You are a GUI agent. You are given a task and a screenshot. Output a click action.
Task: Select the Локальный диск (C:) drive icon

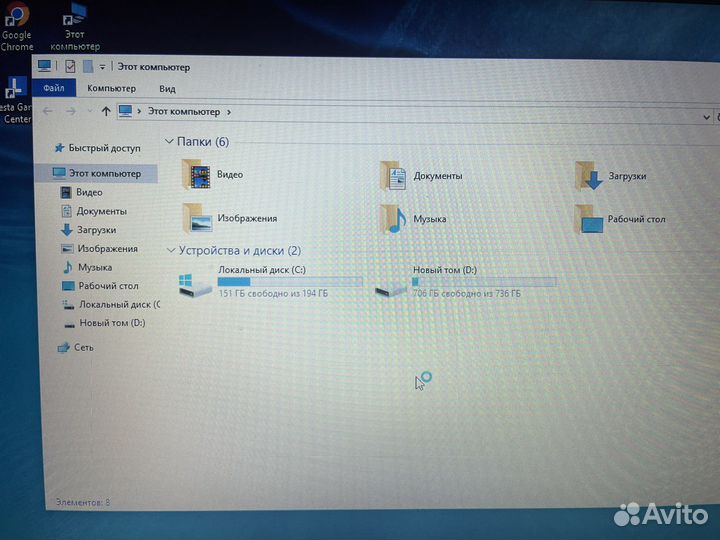pyautogui.click(x=195, y=284)
